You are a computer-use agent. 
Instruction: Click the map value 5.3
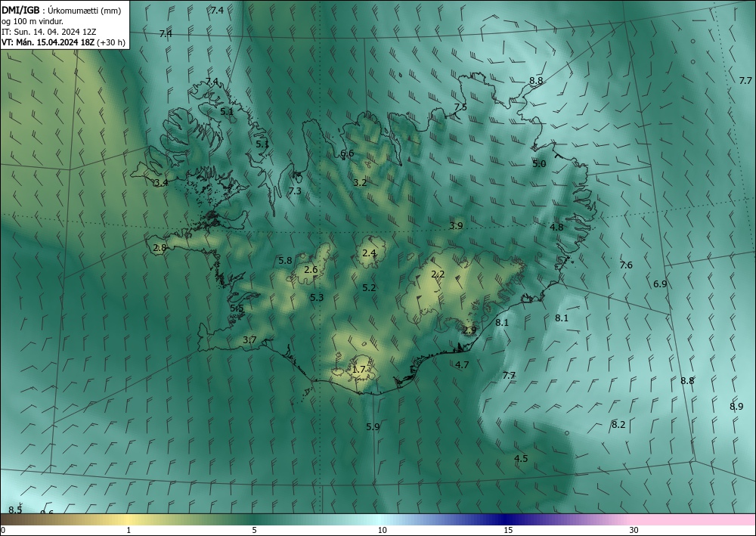coord(317,297)
